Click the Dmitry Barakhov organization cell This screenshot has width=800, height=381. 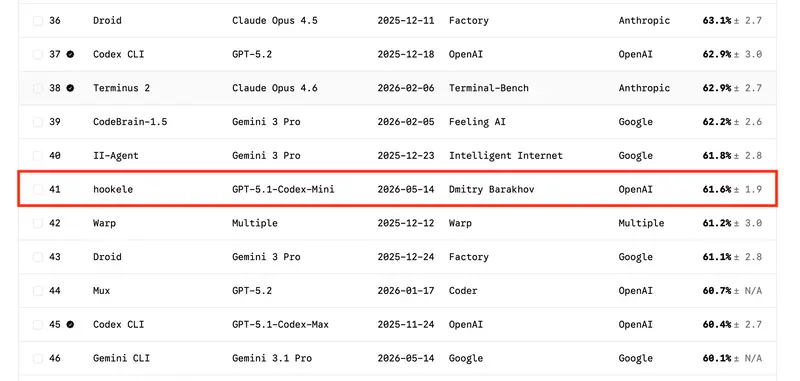(491, 189)
